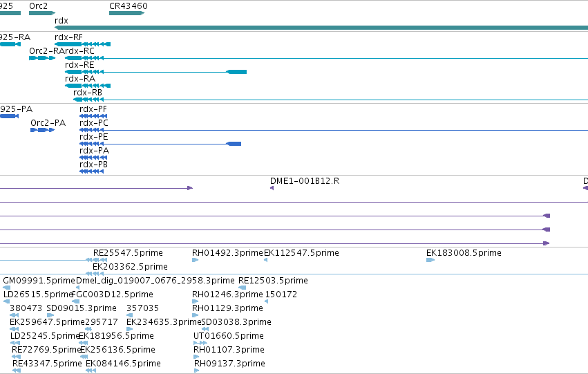Select the RH01107.3prime EST label
Screen dimensions: 588x374
[x=229, y=350]
